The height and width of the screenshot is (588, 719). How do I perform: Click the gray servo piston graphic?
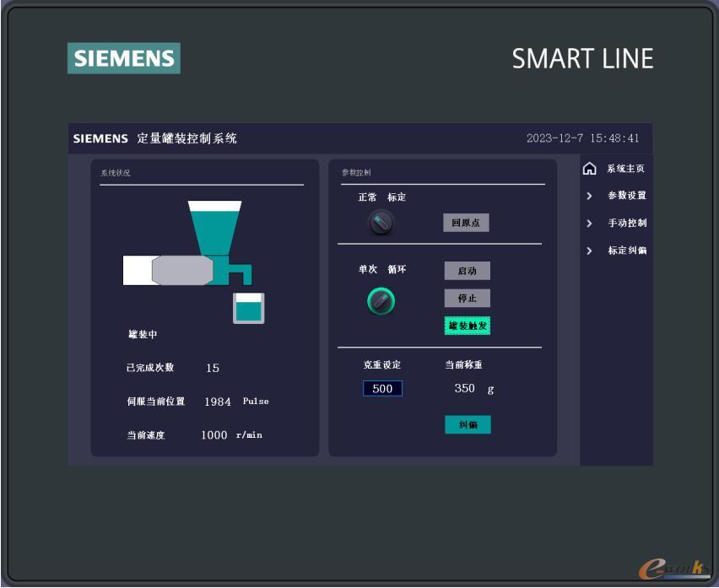[182, 271]
